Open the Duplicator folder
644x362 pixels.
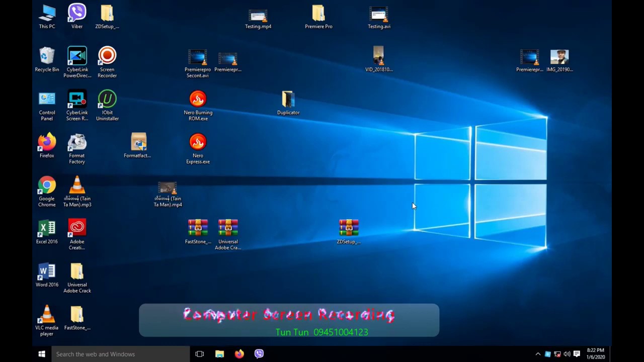point(288,103)
